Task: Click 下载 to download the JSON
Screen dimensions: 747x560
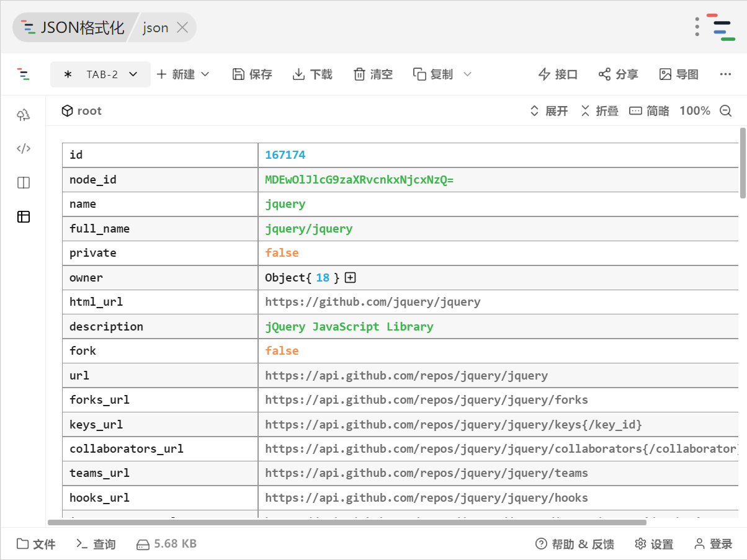Action: pos(312,74)
